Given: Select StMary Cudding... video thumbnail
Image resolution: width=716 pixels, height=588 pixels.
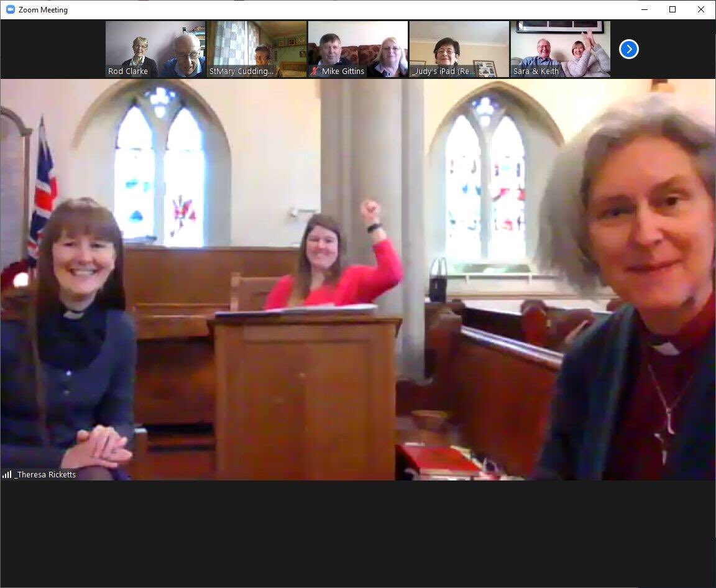Looking at the screenshot, I should pos(257,49).
